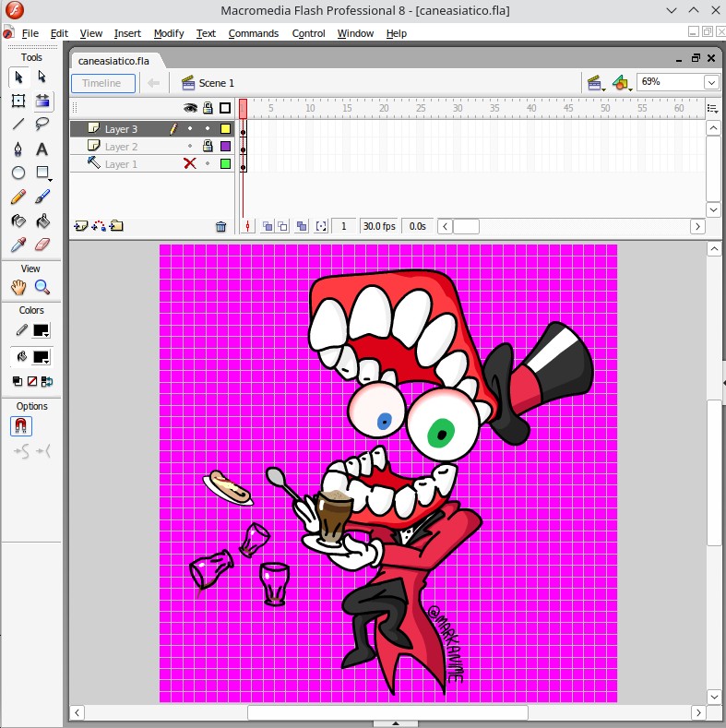This screenshot has width=726, height=728.
Task: Select the Selection arrow tool
Action: point(18,77)
